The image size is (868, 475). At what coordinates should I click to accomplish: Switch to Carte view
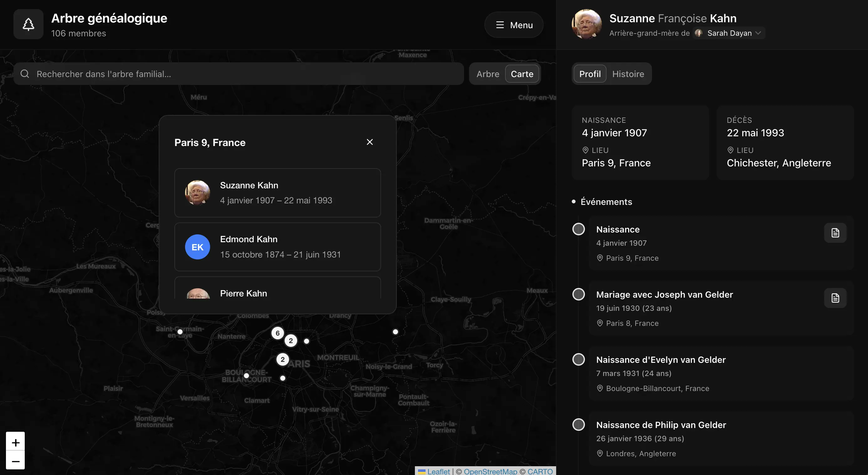click(522, 74)
